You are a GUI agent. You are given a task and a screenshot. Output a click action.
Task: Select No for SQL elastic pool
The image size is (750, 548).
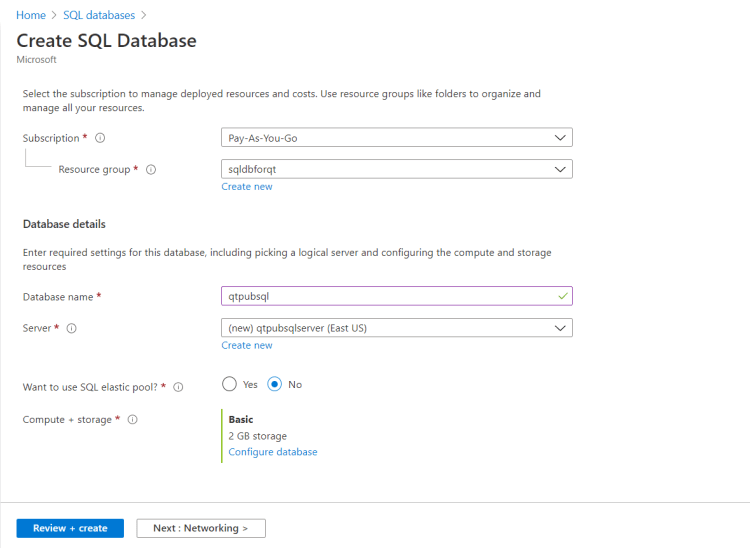click(x=275, y=384)
